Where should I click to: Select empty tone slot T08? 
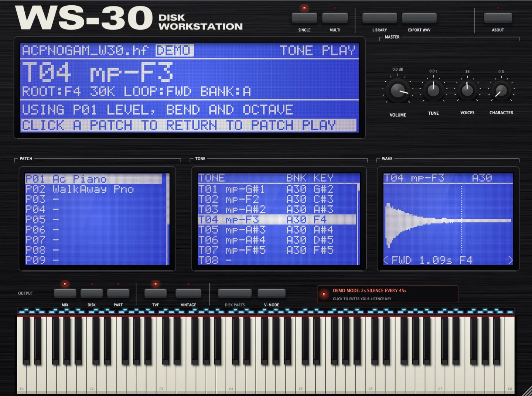pyautogui.click(x=277, y=260)
